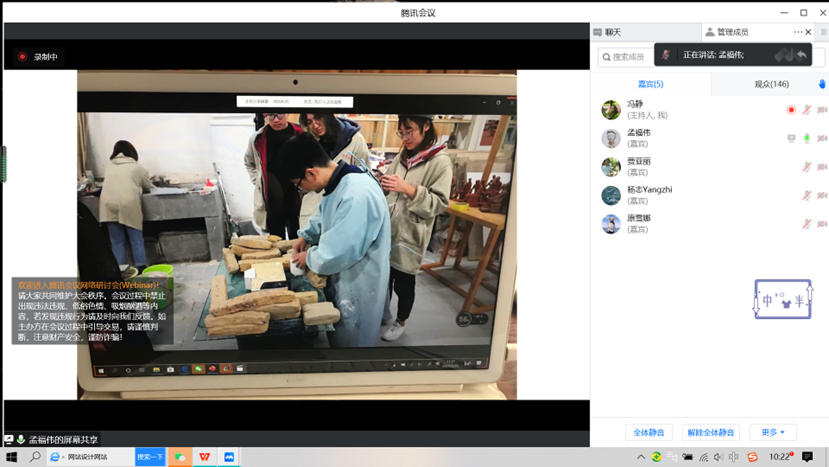Click 贾亚丽's muted microphone icon
Viewport: 829px width, 467px height.
(x=807, y=167)
